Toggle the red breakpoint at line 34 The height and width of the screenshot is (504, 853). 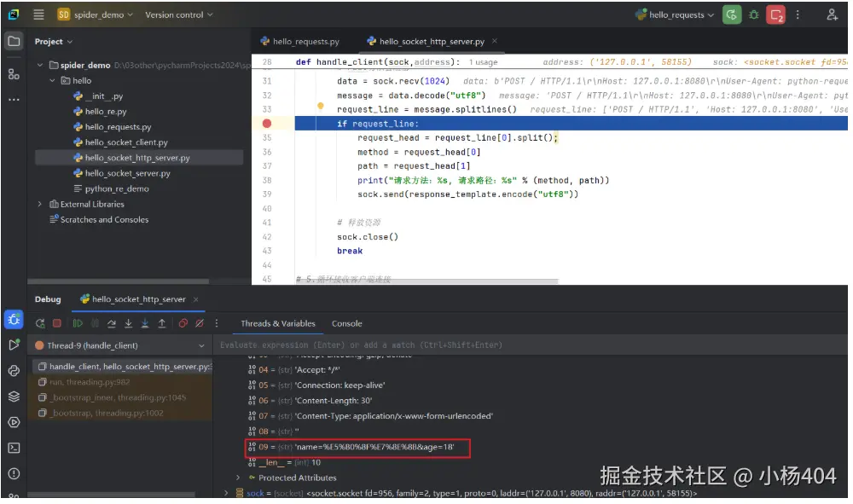click(266, 124)
